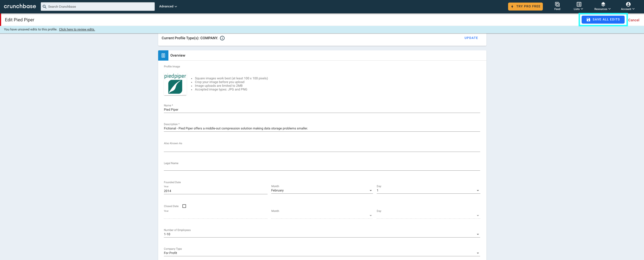Click the Closed Date year field
644x260 pixels.
(x=215, y=215)
